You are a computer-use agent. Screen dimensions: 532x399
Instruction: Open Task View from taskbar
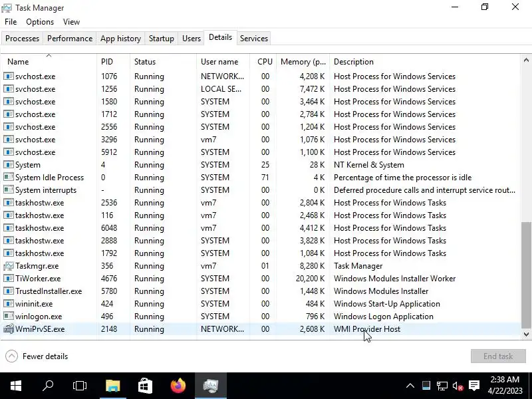click(x=80, y=386)
